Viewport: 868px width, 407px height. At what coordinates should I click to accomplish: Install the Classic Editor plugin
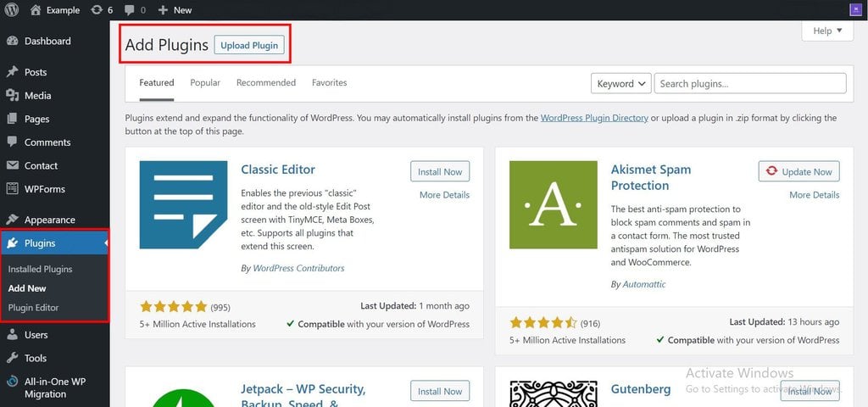pyautogui.click(x=440, y=171)
